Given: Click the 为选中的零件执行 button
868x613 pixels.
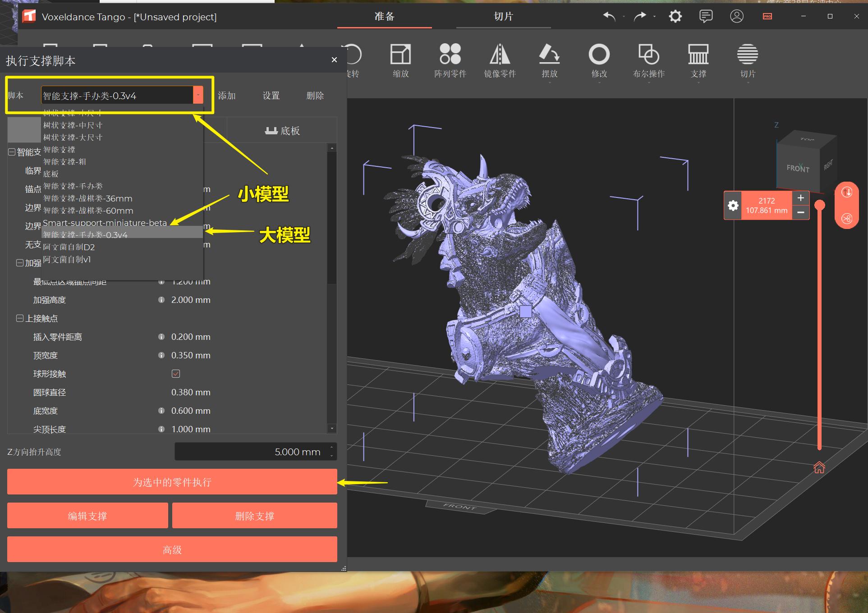Looking at the screenshot, I should 171,482.
